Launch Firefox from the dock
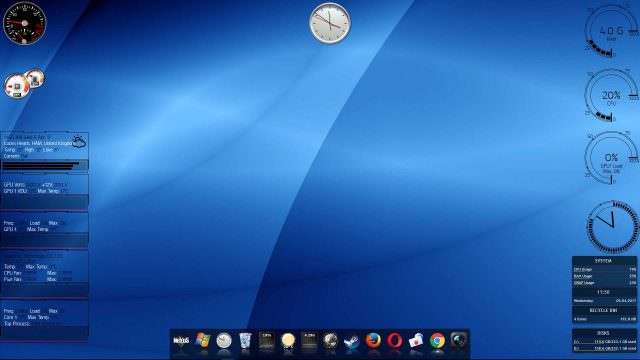 [x=373, y=340]
